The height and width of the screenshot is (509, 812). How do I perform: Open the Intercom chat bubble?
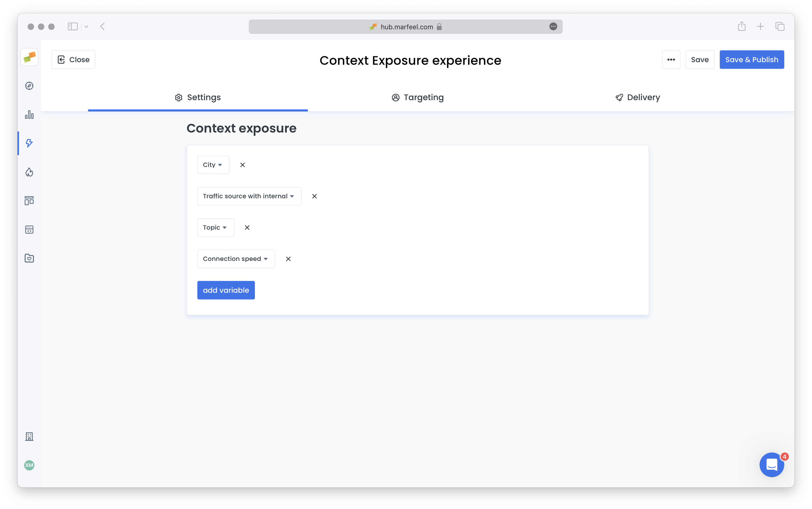click(772, 465)
